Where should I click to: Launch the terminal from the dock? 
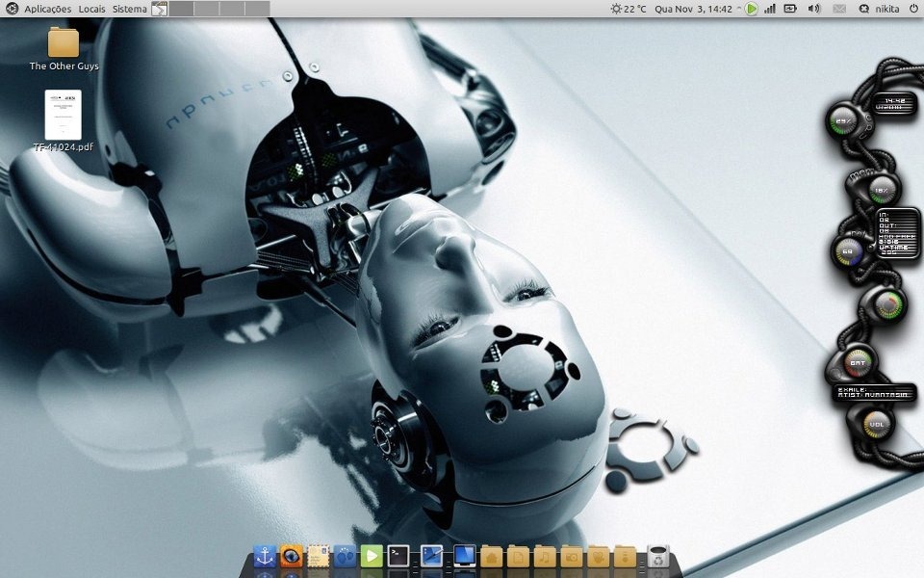pyautogui.click(x=398, y=556)
